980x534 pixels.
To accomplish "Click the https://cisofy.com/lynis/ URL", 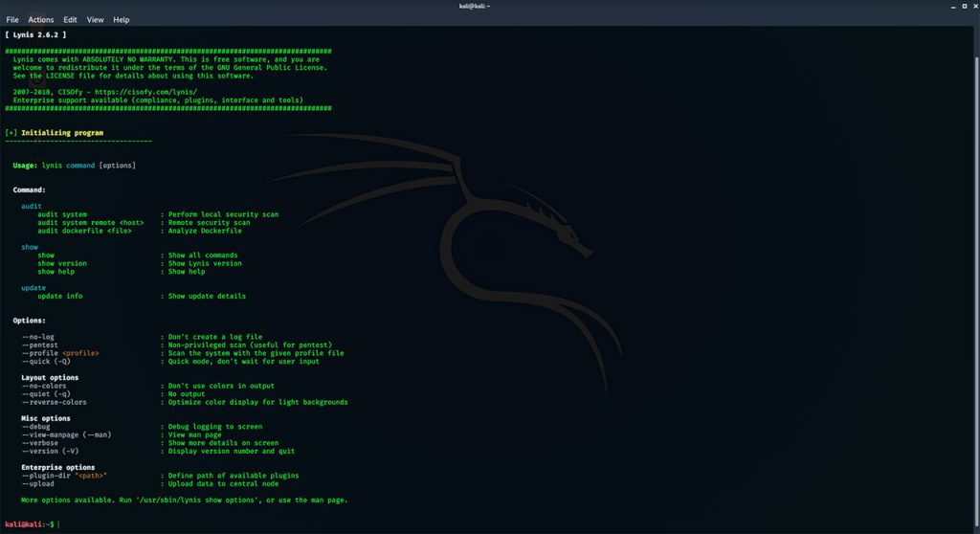I will (145, 92).
